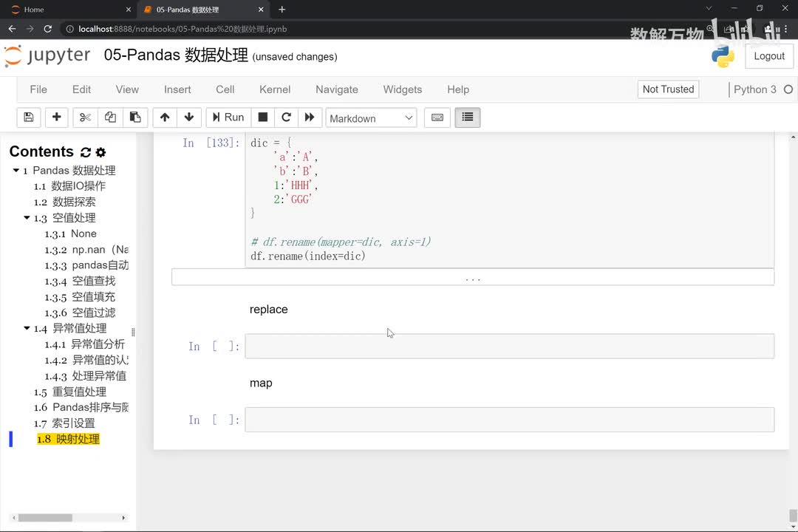The image size is (798, 532).
Task: Click the site information icon in the address bar
Action: (69, 29)
